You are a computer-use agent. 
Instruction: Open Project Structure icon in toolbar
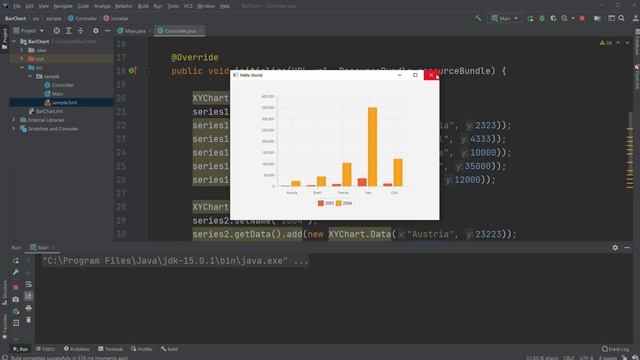point(597,18)
